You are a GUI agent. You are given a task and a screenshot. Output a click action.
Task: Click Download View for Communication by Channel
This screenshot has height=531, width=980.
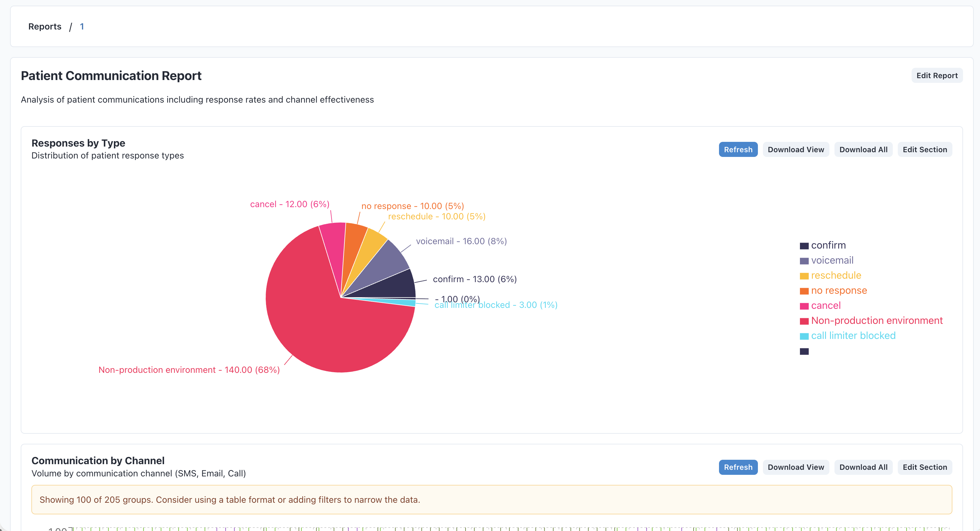point(796,467)
